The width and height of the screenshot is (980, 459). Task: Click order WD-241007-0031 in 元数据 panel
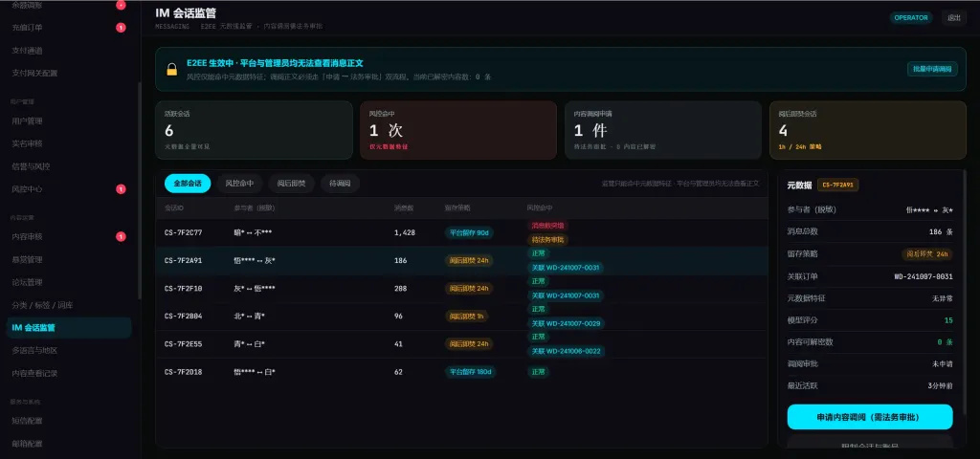coord(924,276)
